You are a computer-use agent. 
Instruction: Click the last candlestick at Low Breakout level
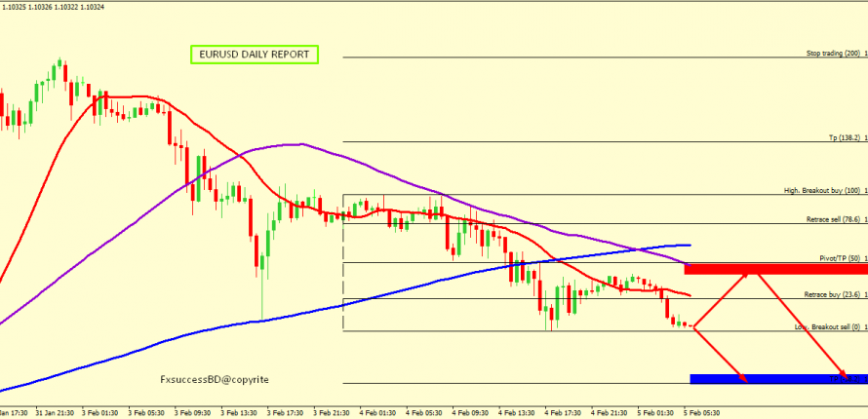pos(687,324)
